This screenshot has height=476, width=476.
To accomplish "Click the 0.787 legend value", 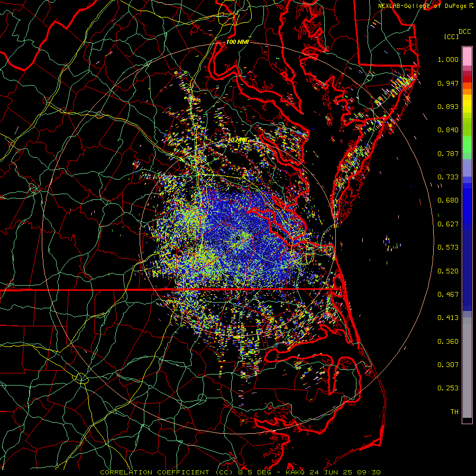I will (448, 153).
